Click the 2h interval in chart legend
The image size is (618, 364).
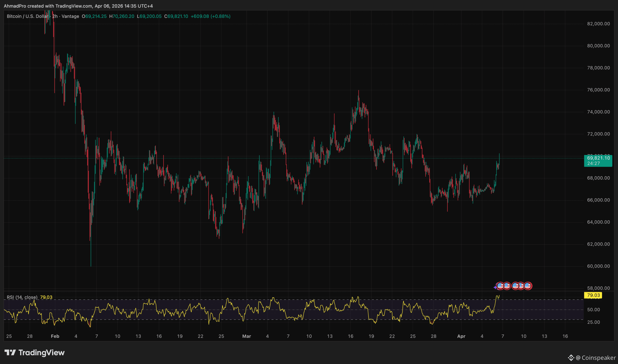pyautogui.click(x=55, y=16)
